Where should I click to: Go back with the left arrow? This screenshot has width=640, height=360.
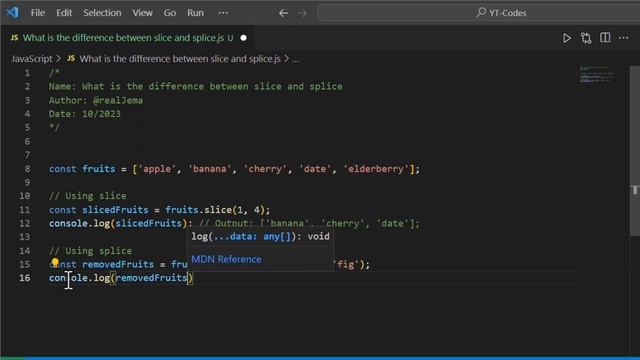coord(283,13)
